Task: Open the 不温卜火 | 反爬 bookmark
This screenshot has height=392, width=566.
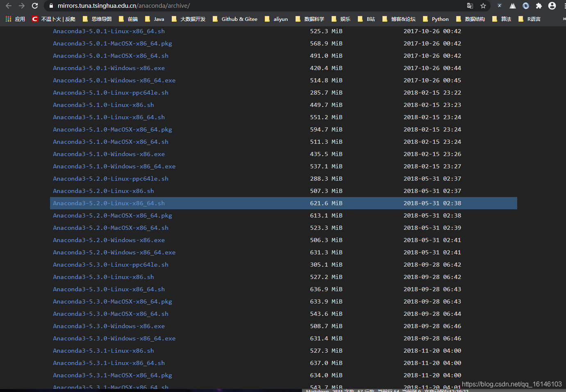Action: coord(54,19)
